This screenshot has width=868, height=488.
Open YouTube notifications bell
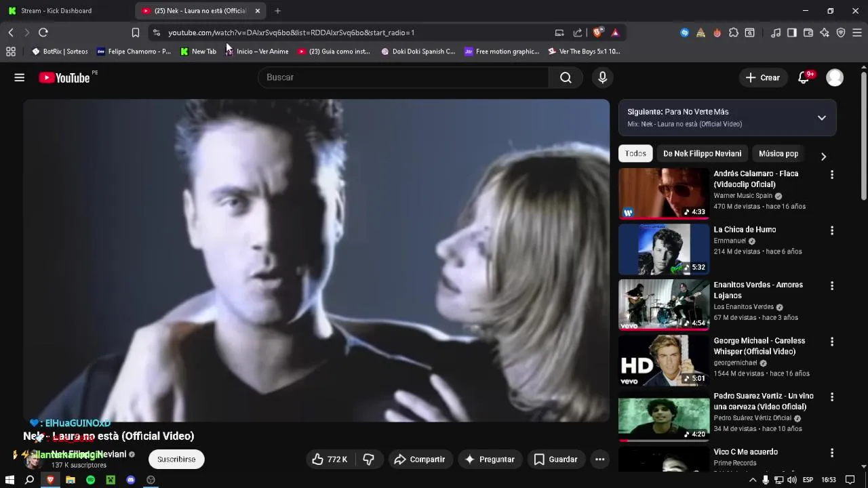(804, 77)
